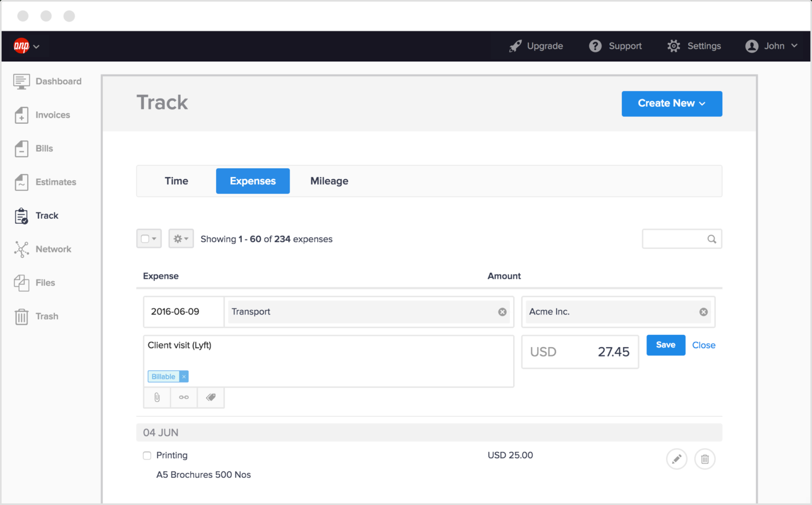Toggle the select-all checkbox above the expense list
This screenshot has height=505, width=812.
click(x=148, y=238)
